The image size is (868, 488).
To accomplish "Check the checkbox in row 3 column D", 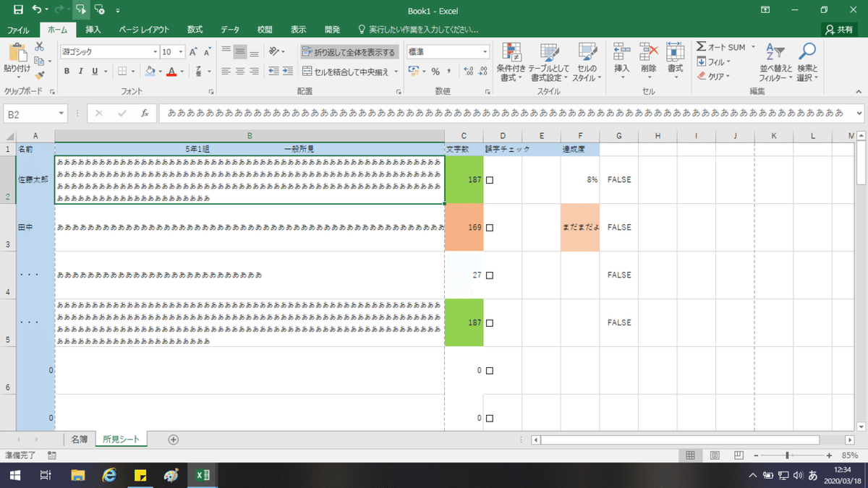I will (x=490, y=228).
